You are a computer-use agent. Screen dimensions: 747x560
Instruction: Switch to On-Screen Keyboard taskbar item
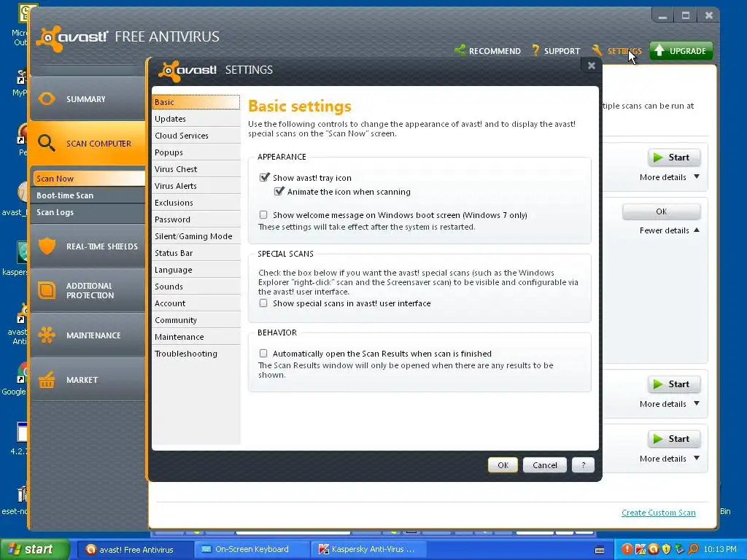pyautogui.click(x=251, y=549)
